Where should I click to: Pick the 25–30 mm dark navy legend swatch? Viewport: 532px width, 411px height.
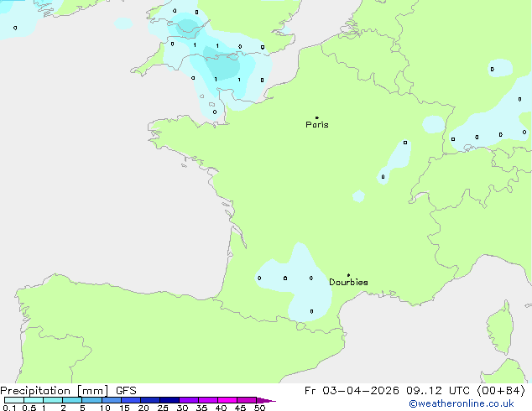[170, 400]
